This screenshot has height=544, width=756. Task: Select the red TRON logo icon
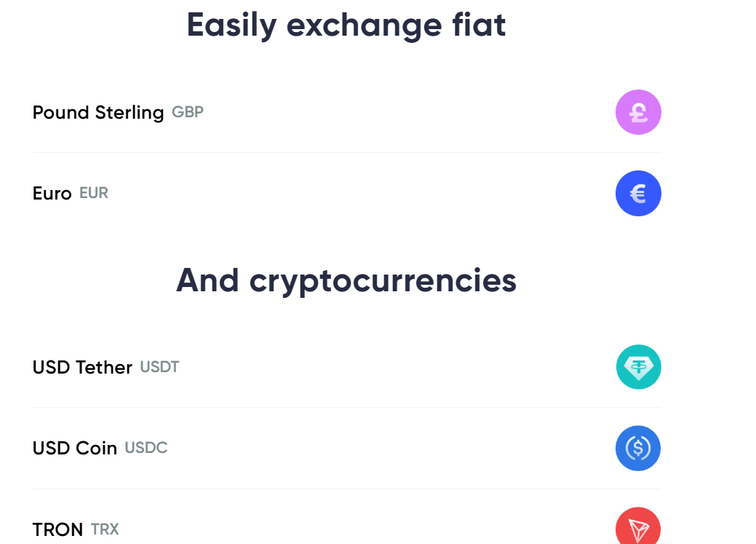(x=638, y=527)
